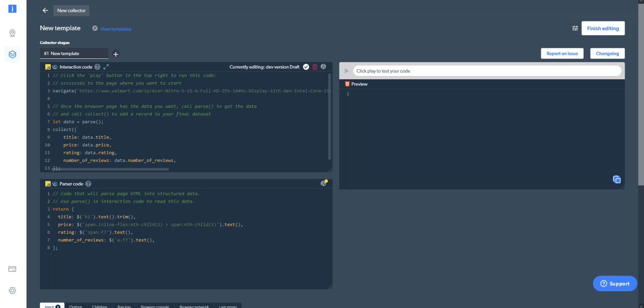The image size is (644, 308).
Task: Click the fx icon in Parser code header
Action: tap(323, 183)
